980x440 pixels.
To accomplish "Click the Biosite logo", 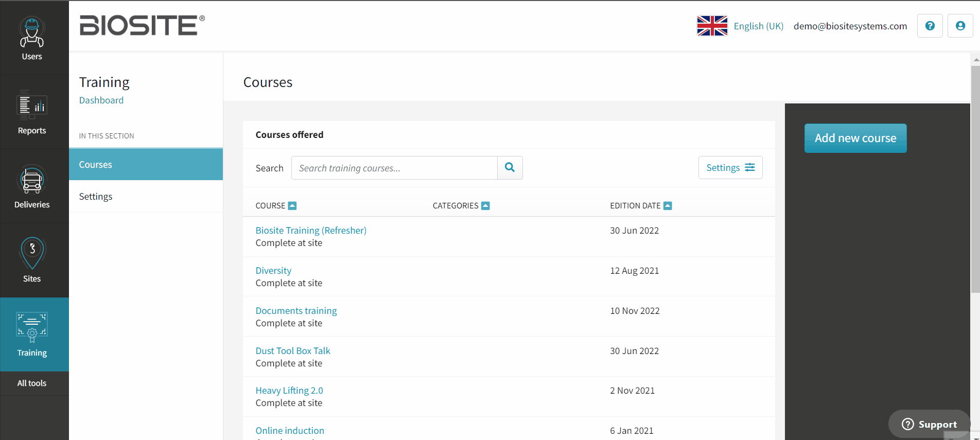I will pos(142,25).
